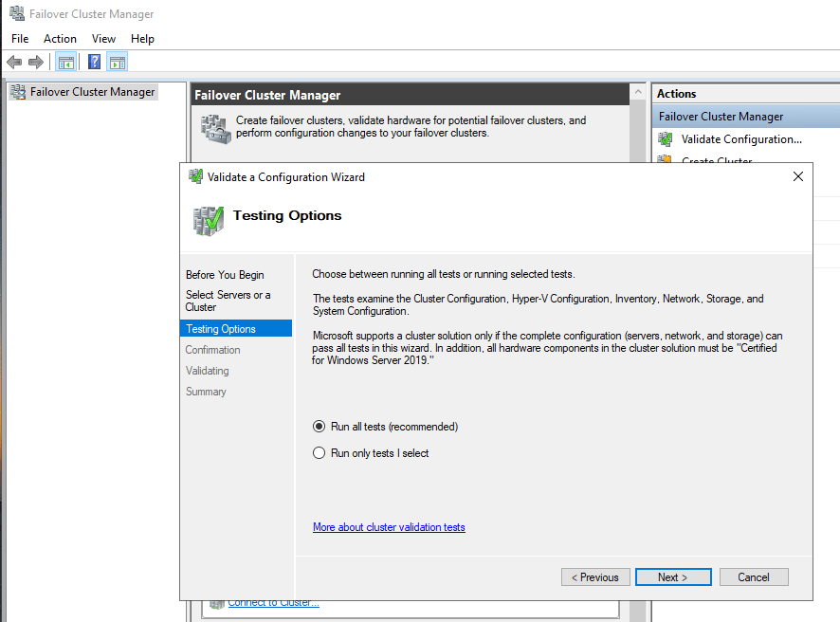This screenshot has height=622, width=840.
Task: Click the Validate Configuration icon in Actions pane
Action: pos(666,139)
